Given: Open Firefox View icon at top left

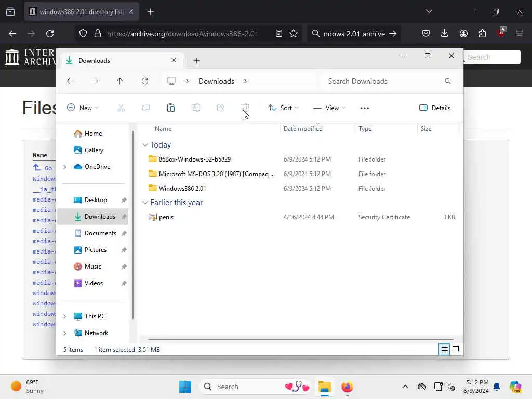Looking at the screenshot, I should click(x=10, y=11).
